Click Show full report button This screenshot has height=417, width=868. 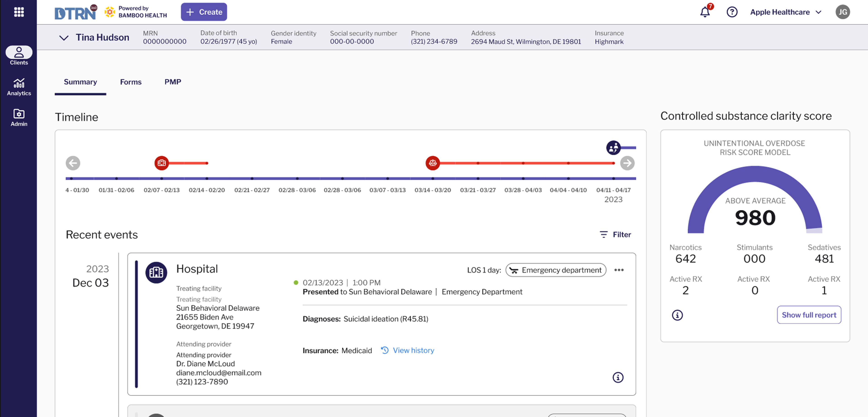(x=809, y=315)
